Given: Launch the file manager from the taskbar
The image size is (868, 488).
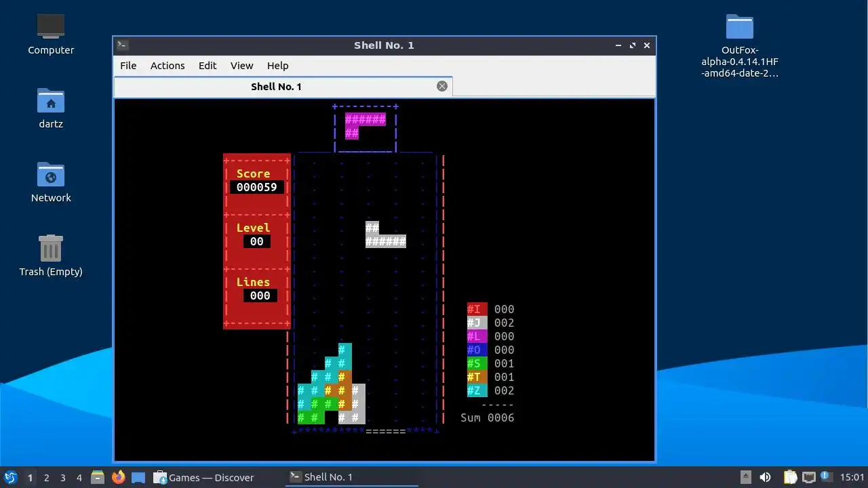Looking at the screenshot, I should click(x=98, y=477).
